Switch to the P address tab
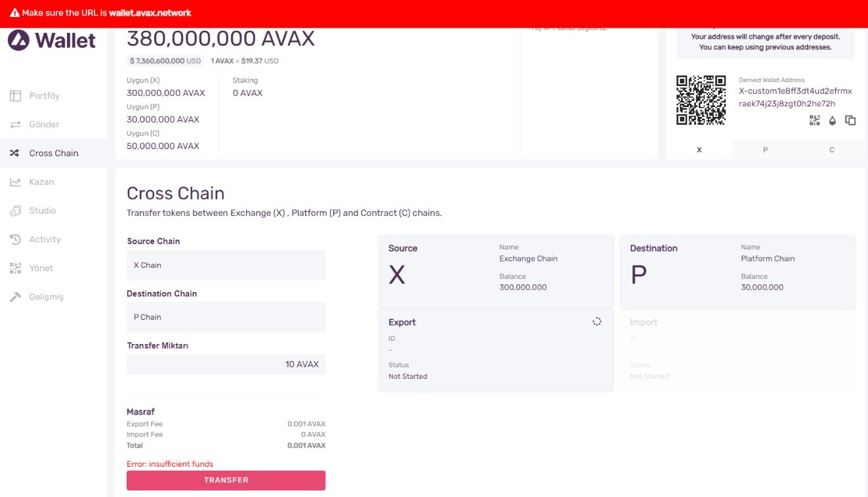The image size is (868, 497). (x=766, y=150)
